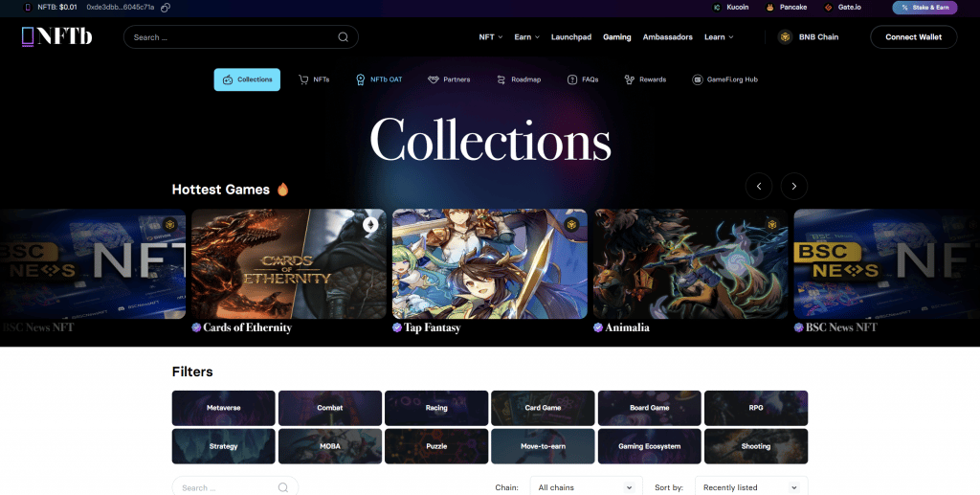Filter by Metaverse category

point(224,408)
